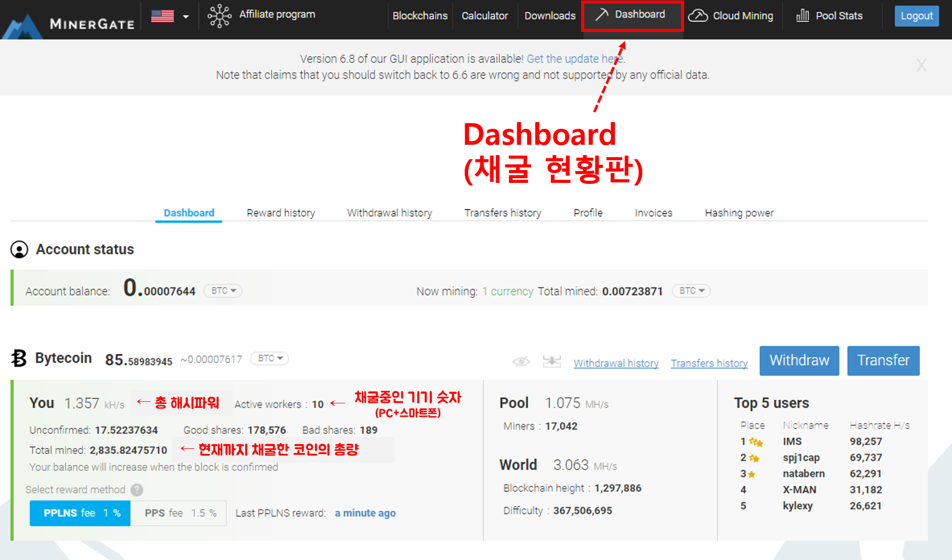Select the PPLNS fee 1% reward method
952x560 pixels.
coord(80,513)
